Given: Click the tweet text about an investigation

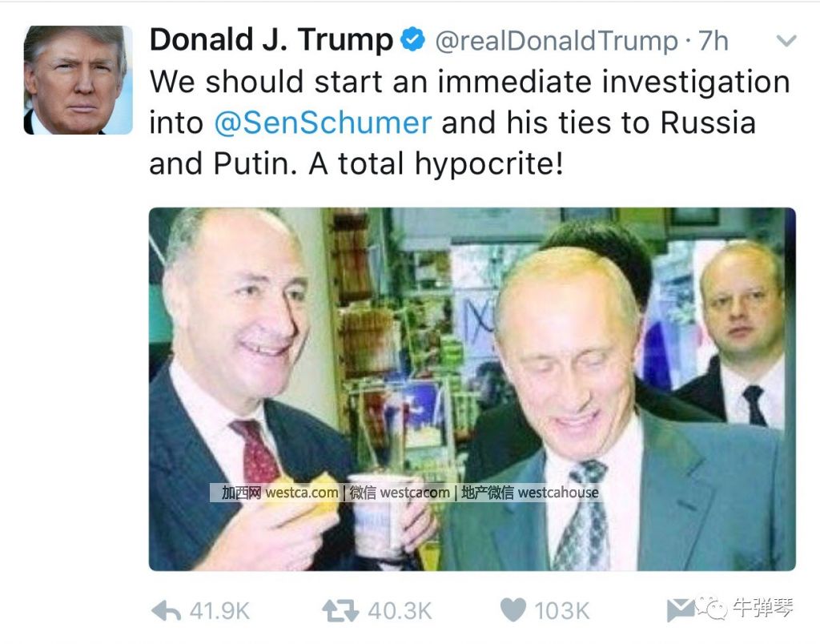Looking at the screenshot, I should [469, 123].
